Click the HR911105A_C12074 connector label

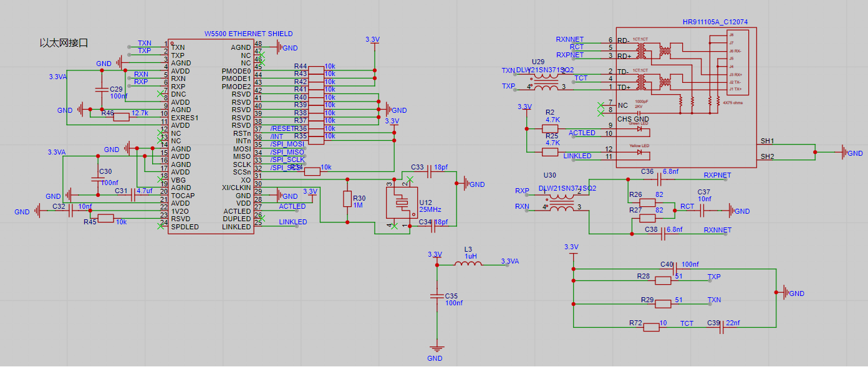pos(715,22)
